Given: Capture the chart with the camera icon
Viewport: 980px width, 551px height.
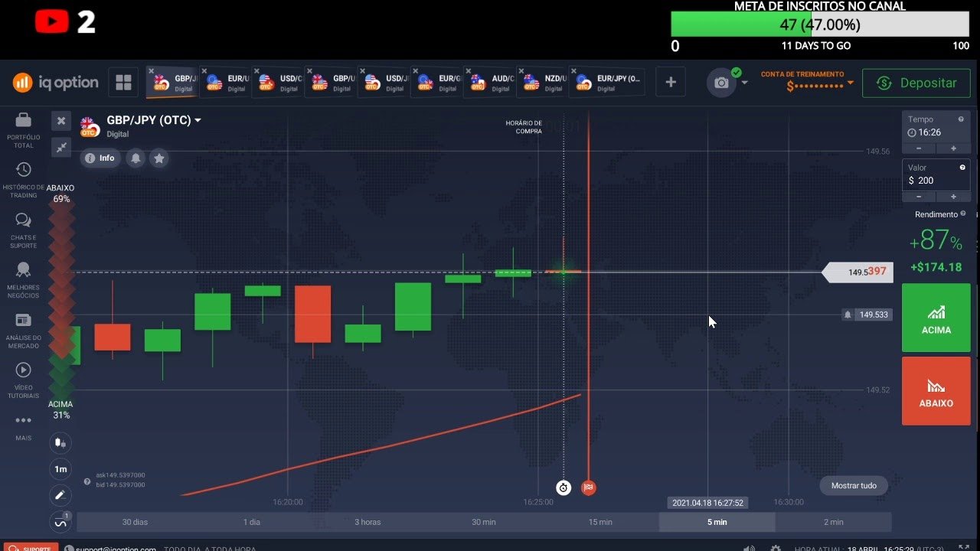Looking at the screenshot, I should click(720, 83).
